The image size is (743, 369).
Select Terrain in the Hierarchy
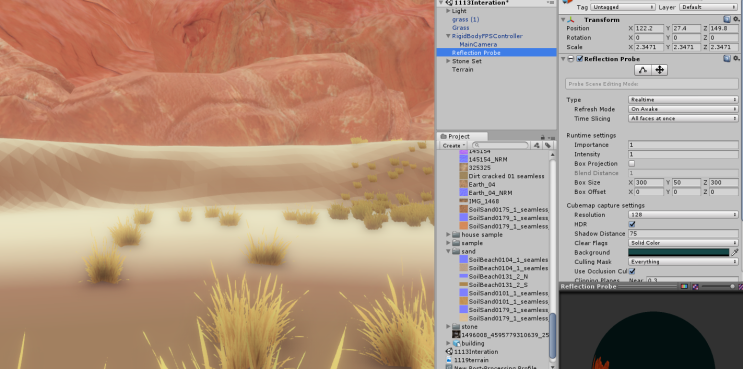[x=462, y=70]
